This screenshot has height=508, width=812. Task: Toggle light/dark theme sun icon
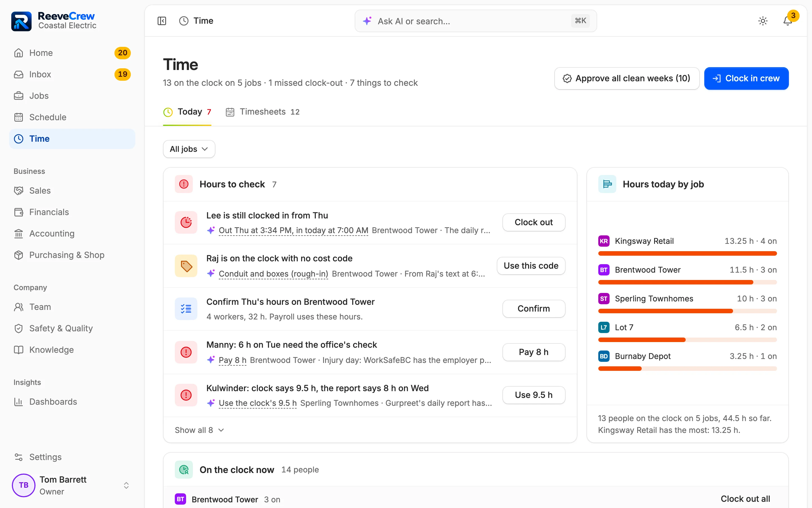pos(763,21)
